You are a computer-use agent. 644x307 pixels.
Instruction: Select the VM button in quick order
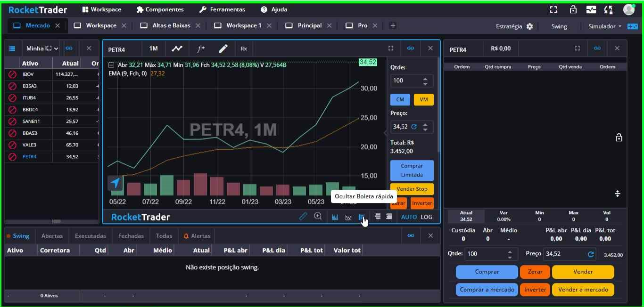pos(424,100)
